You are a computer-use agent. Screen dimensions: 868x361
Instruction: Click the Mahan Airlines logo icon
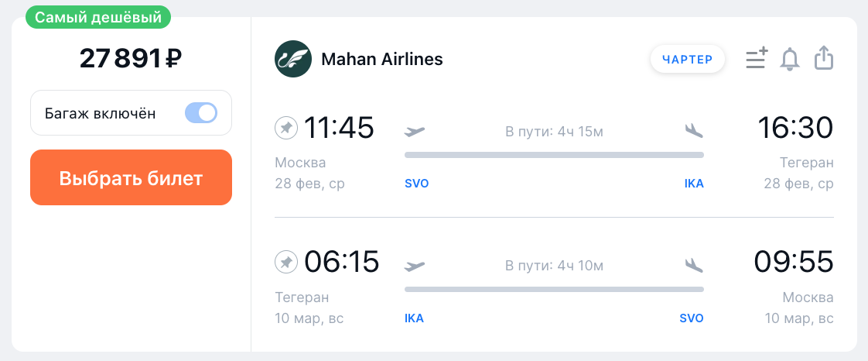point(293,59)
